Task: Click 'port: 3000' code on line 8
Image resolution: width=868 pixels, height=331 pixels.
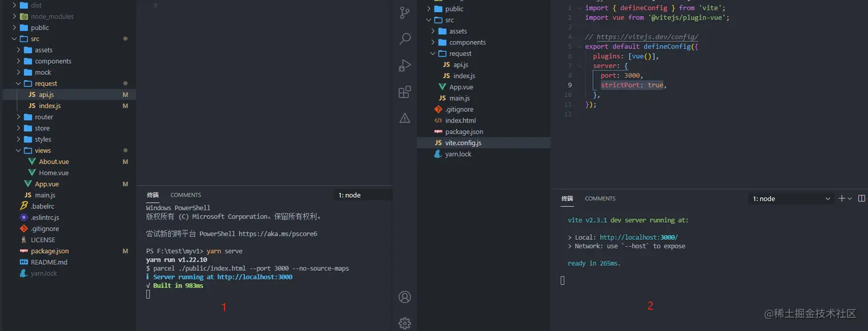Action: pos(620,75)
